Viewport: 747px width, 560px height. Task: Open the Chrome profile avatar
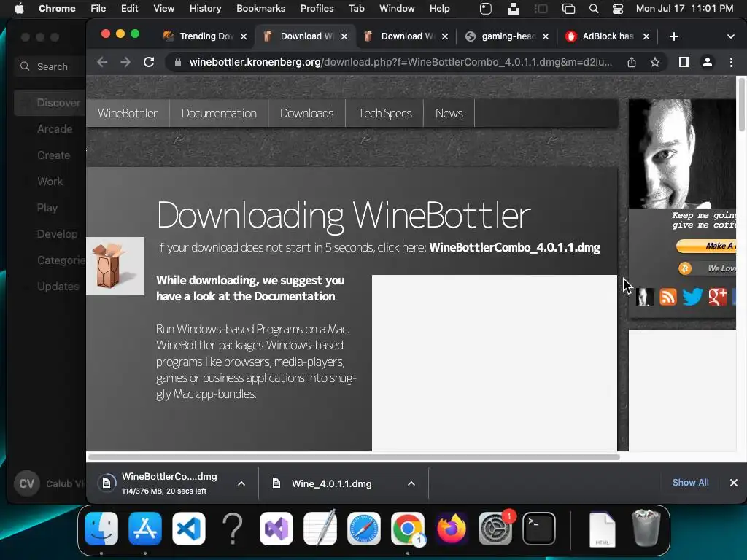click(708, 62)
